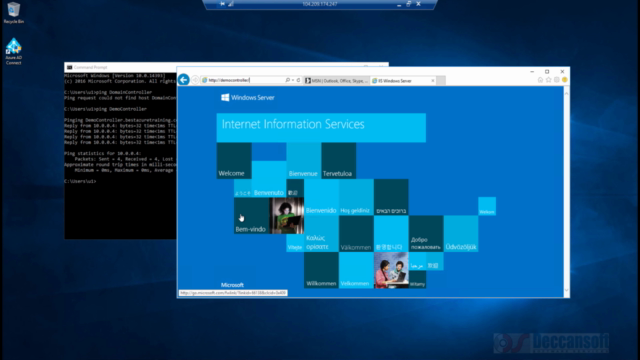Click the Microsoft text at page bottom
The height and width of the screenshot is (360, 640).
tap(232, 285)
